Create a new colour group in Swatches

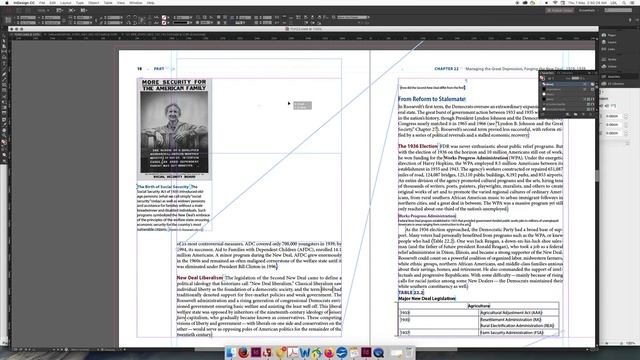coord(576,115)
